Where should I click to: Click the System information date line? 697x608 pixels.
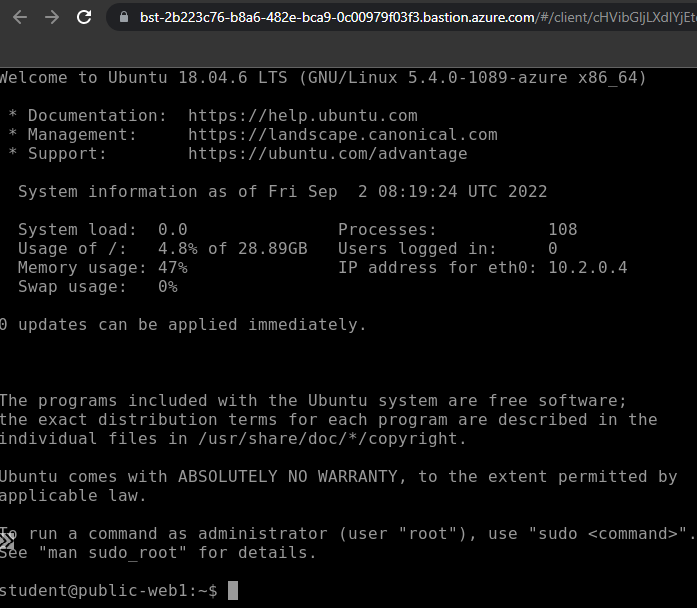[x=282, y=191]
